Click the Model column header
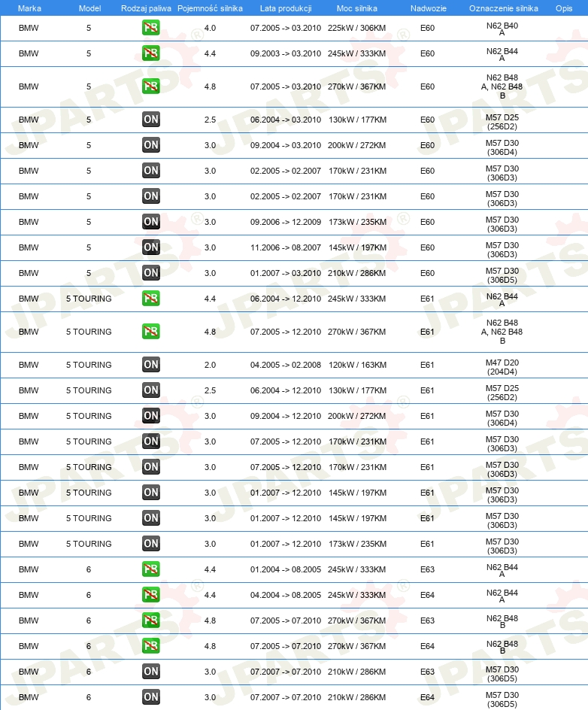Viewport: 588px width, 710px height. [x=89, y=8]
